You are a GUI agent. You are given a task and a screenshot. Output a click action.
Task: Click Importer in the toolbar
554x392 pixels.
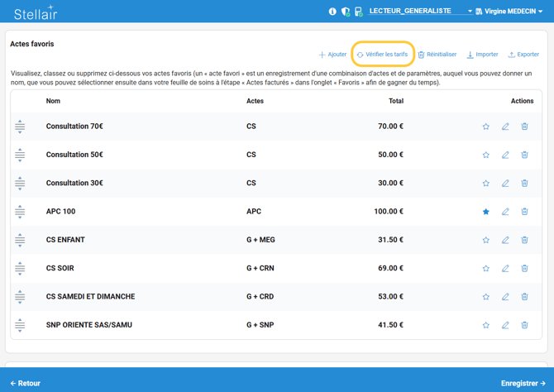point(482,55)
